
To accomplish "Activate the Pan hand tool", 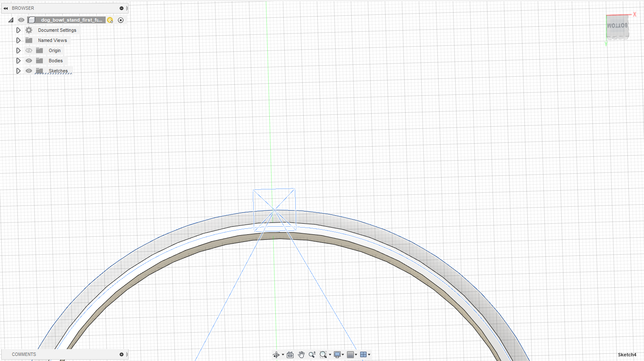I will coord(301,355).
